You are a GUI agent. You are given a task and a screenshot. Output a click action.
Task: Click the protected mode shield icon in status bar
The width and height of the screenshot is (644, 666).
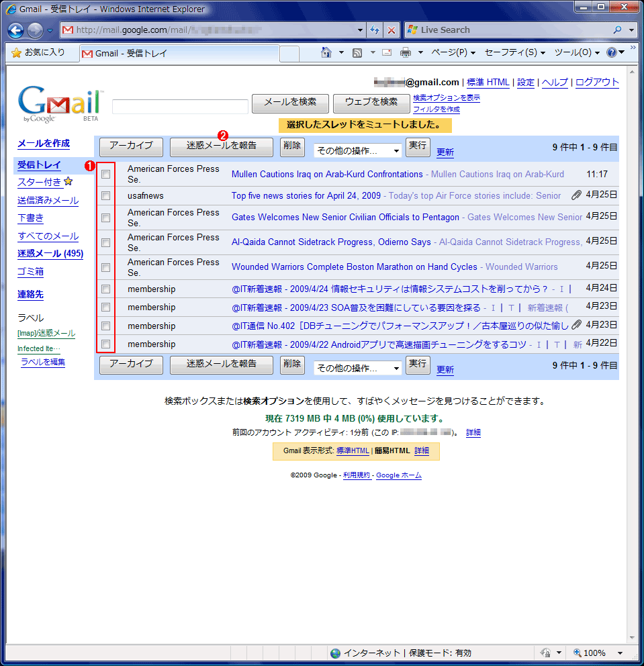pos(545,653)
